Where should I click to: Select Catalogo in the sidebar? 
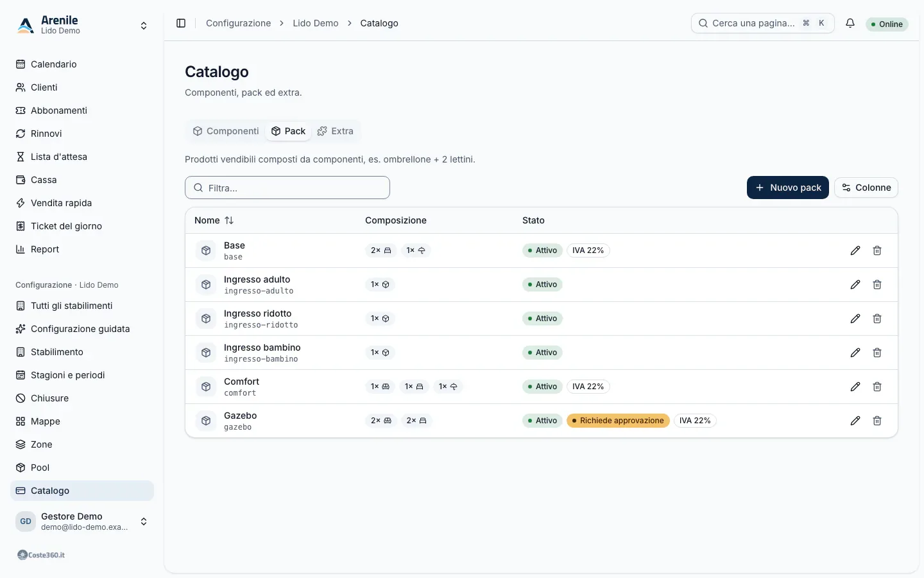[x=82, y=491]
